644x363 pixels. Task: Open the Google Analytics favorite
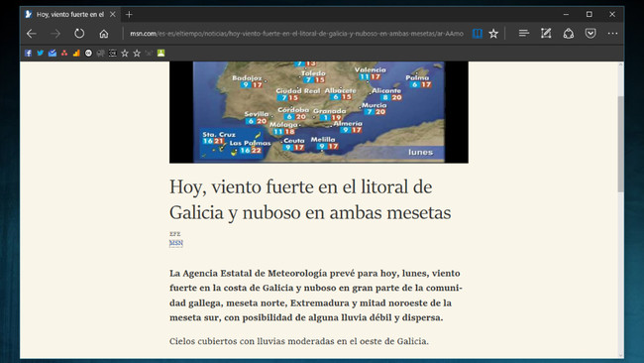pyautogui.click(x=76, y=53)
